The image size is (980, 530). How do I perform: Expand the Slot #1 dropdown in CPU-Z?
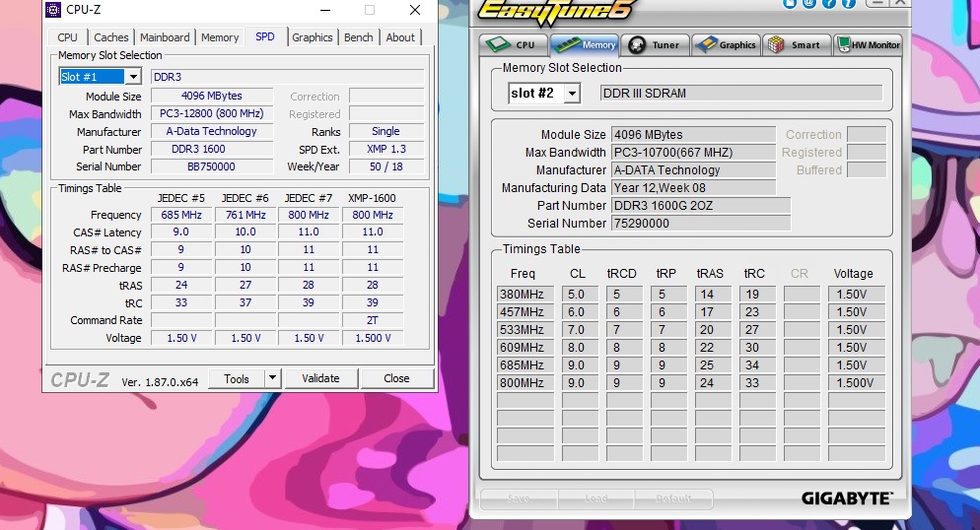click(x=132, y=77)
